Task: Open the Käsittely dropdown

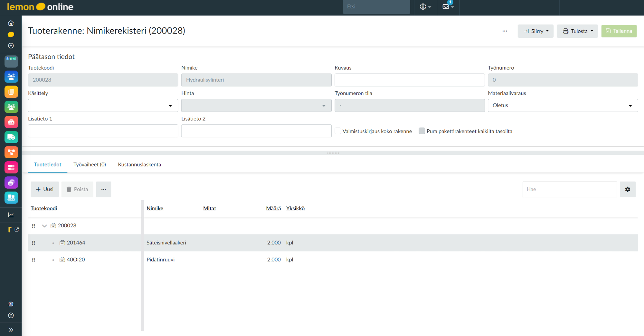Action: point(103,105)
